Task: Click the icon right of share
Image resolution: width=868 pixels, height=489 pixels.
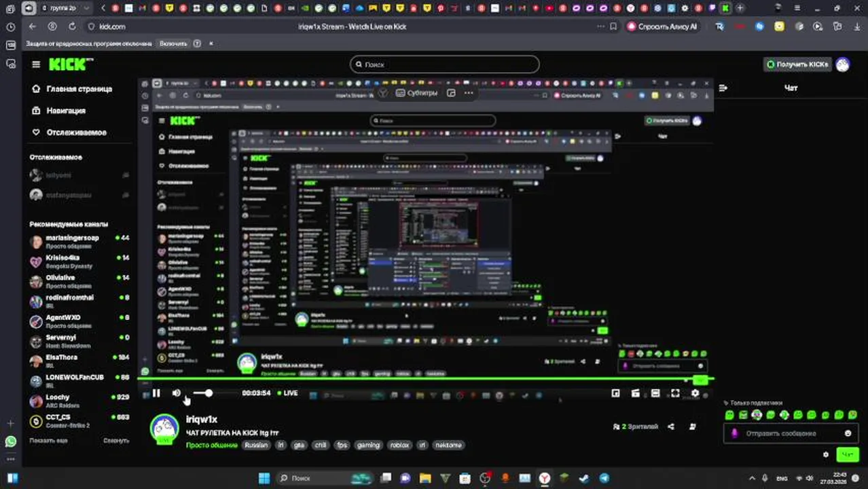Action: (x=692, y=427)
